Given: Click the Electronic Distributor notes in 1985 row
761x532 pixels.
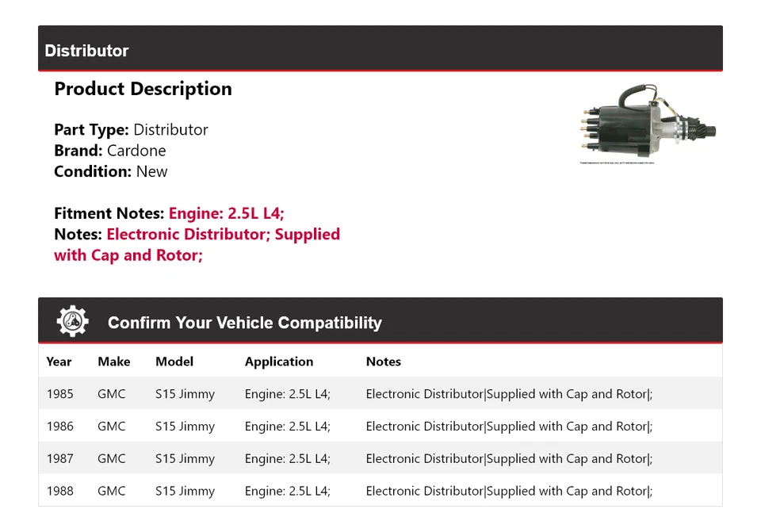Looking at the screenshot, I should click(509, 394).
